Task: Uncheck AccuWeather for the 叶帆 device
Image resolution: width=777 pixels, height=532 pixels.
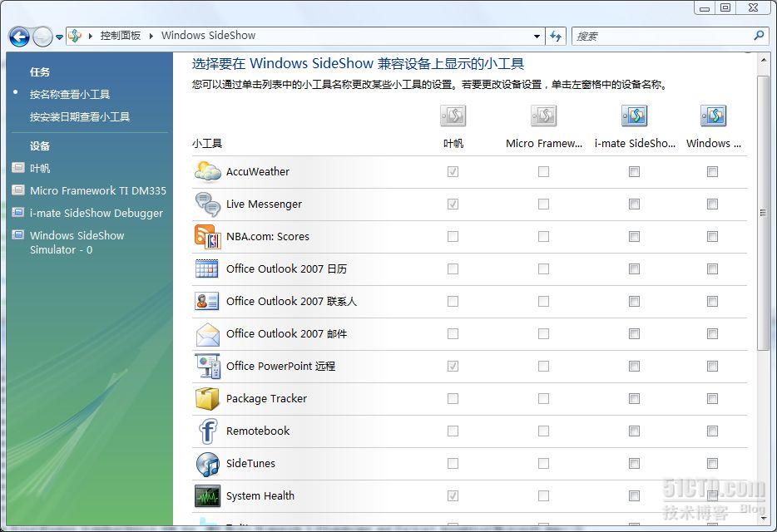Action: pyautogui.click(x=453, y=171)
